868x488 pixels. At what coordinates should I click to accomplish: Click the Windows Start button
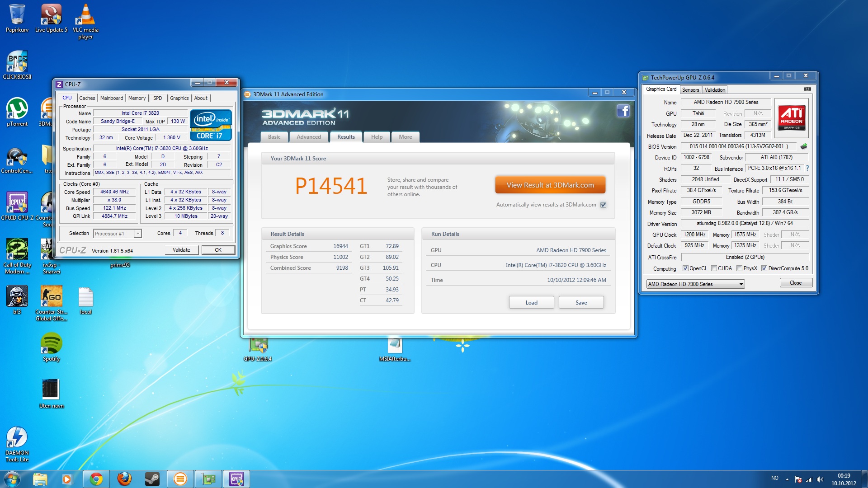tap(12, 479)
